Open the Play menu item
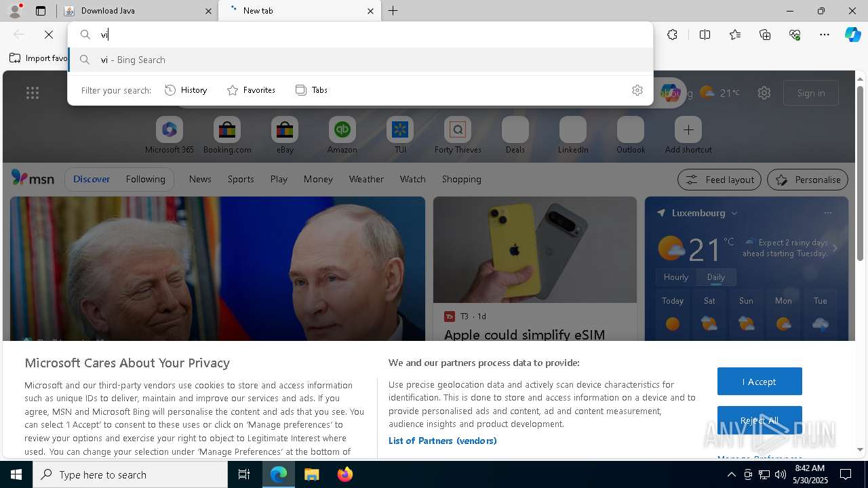Screen dimensions: 868x488 (x=279, y=179)
